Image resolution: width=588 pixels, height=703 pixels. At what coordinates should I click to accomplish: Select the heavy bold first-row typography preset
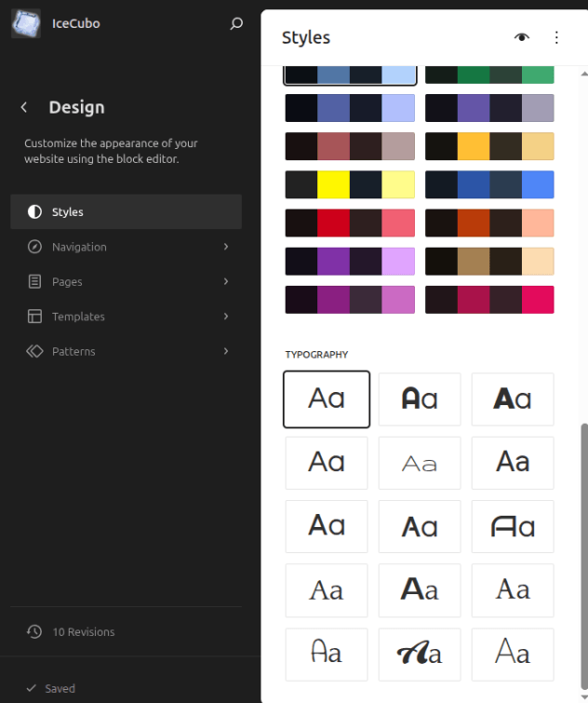[513, 399]
